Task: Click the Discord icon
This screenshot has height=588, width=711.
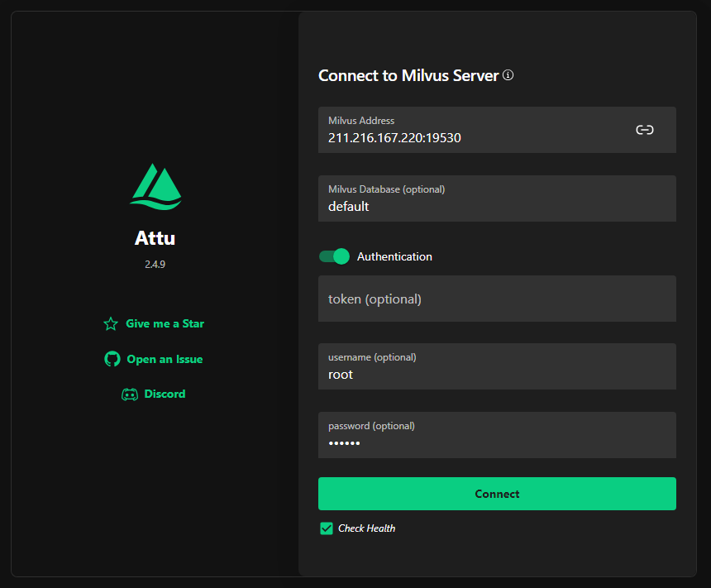Action: coord(130,394)
